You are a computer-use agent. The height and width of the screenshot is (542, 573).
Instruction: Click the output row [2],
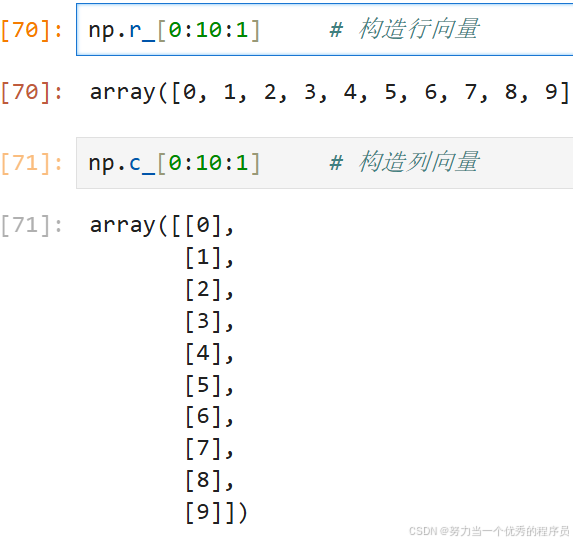point(209,289)
